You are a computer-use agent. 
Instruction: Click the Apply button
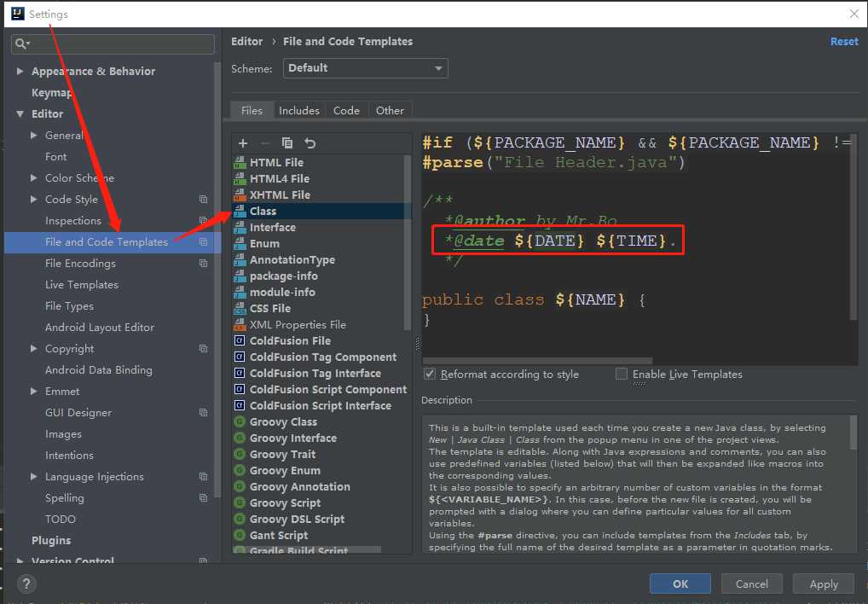[824, 584]
